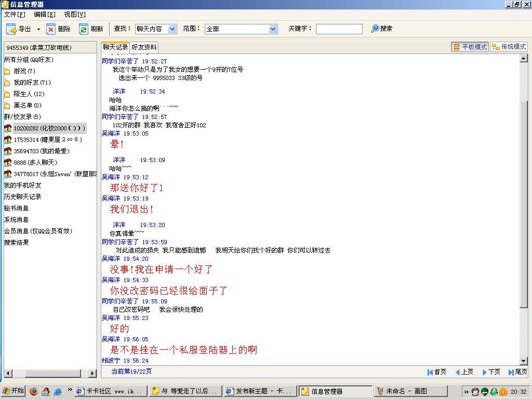532x399 pixels.
Task: Click the 黑名单 folder icon
Action: pos(7,105)
